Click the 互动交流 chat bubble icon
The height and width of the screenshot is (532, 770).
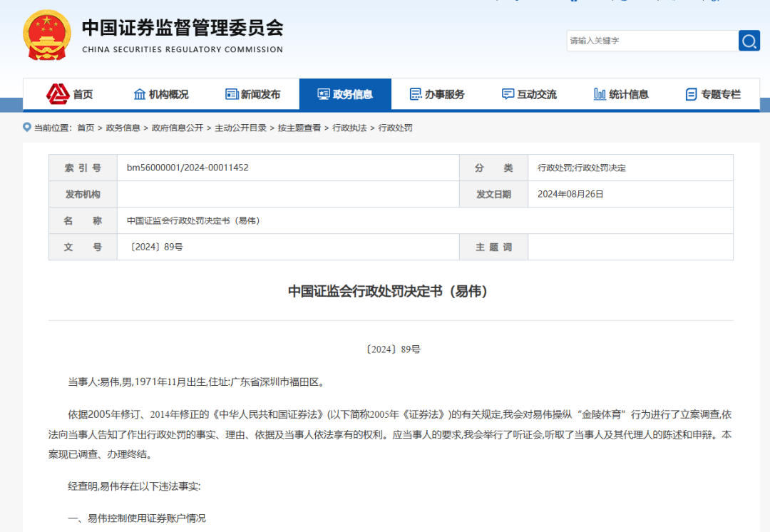508,94
